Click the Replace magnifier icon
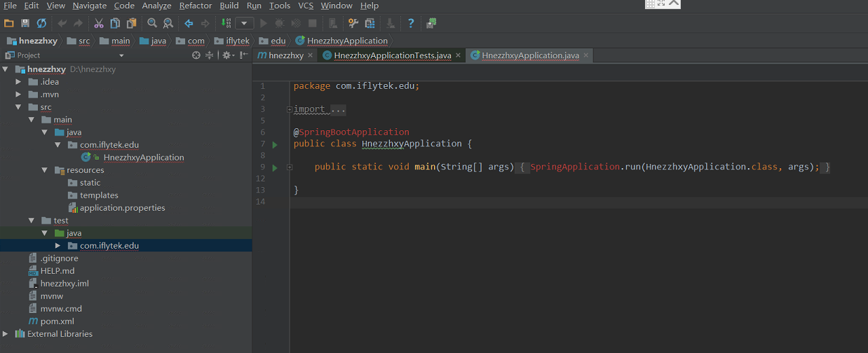Viewport: 868px width, 353px height. coord(168,23)
